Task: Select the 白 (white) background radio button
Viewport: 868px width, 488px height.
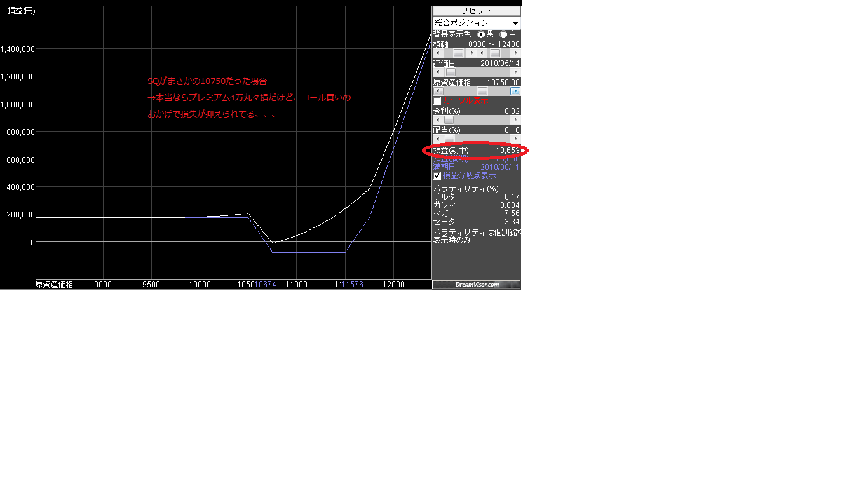Action: coord(504,34)
